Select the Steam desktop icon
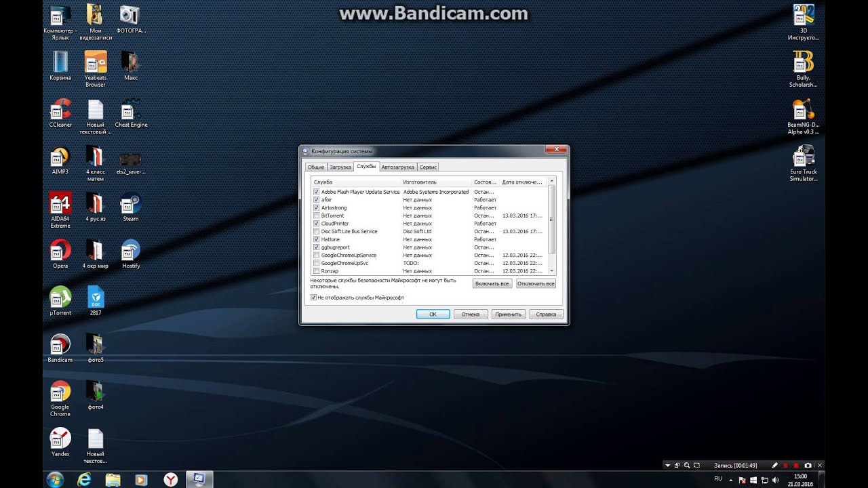The image size is (868, 488). [x=131, y=207]
